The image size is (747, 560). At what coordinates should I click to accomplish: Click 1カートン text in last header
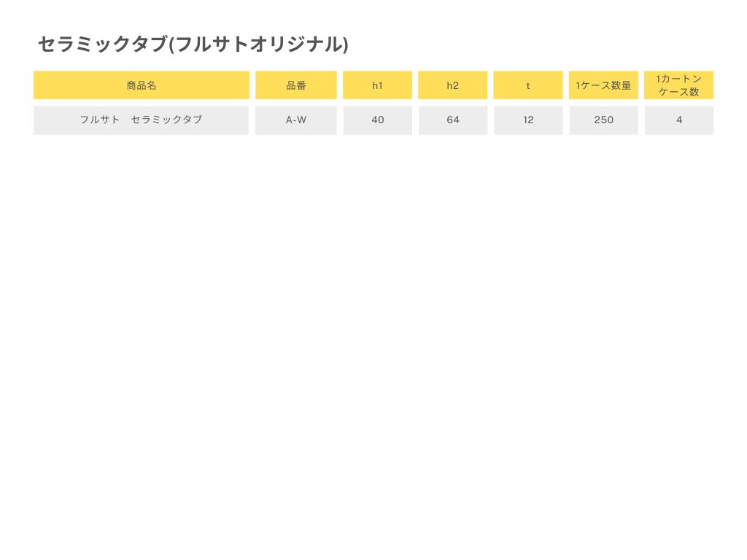[x=679, y=79]
